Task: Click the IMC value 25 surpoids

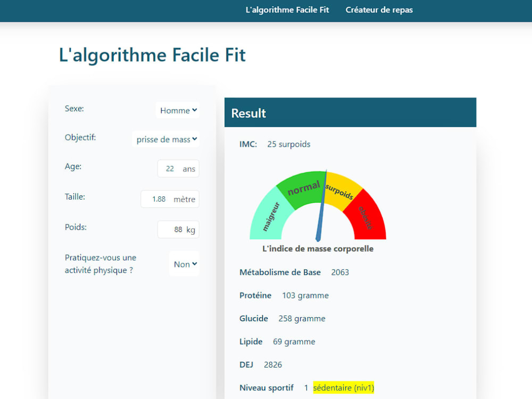Action: coord(289,144)
